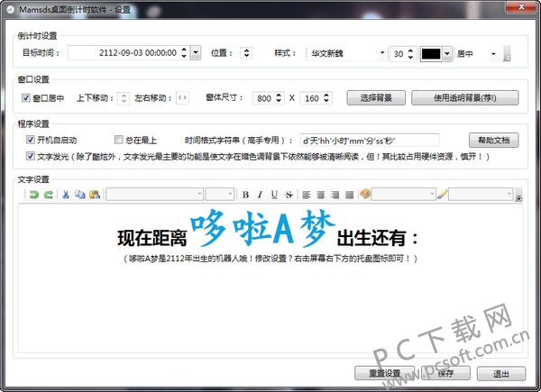Toggle bold formatting in text toolbar
Image resolution: width=541 pixels, height=392 pixels.
tap(245, 195)
